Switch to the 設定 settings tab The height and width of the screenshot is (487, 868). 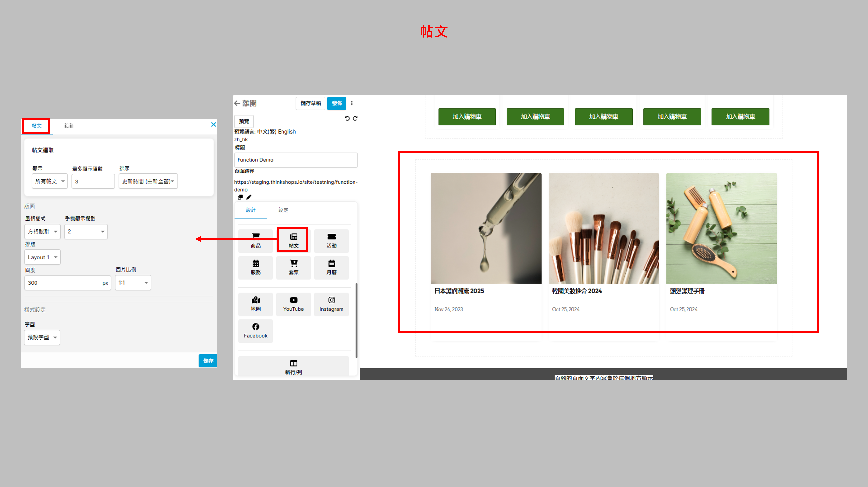click(283, 210)
